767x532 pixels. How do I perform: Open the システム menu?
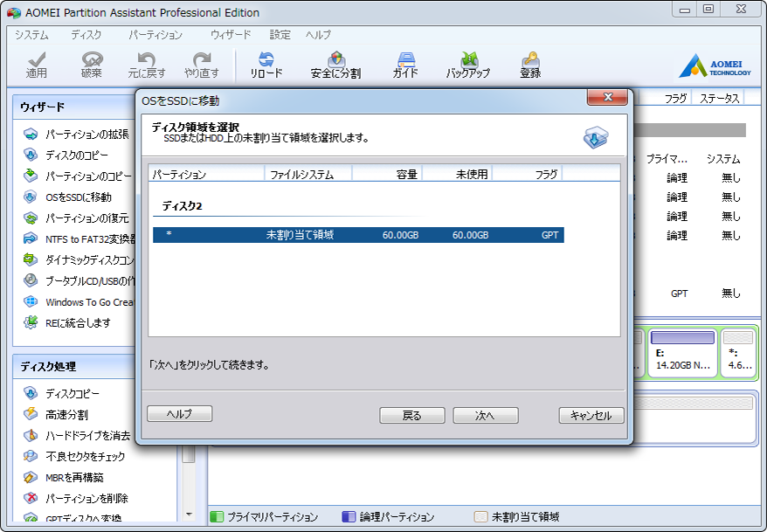point(31,35)
